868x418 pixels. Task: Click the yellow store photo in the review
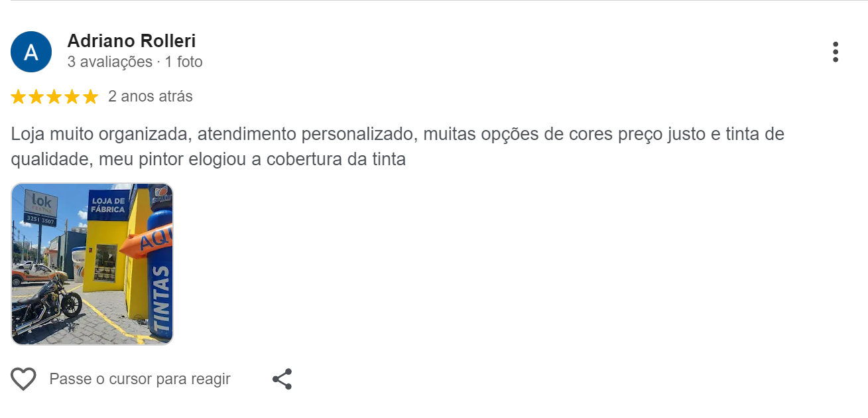[92, 263]
